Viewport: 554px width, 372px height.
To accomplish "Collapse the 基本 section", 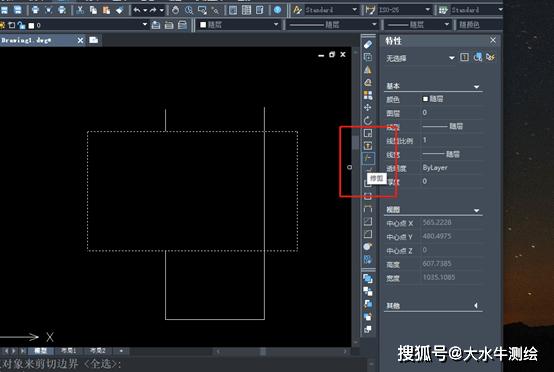I will pyautogui.click(x=476, y=87).
